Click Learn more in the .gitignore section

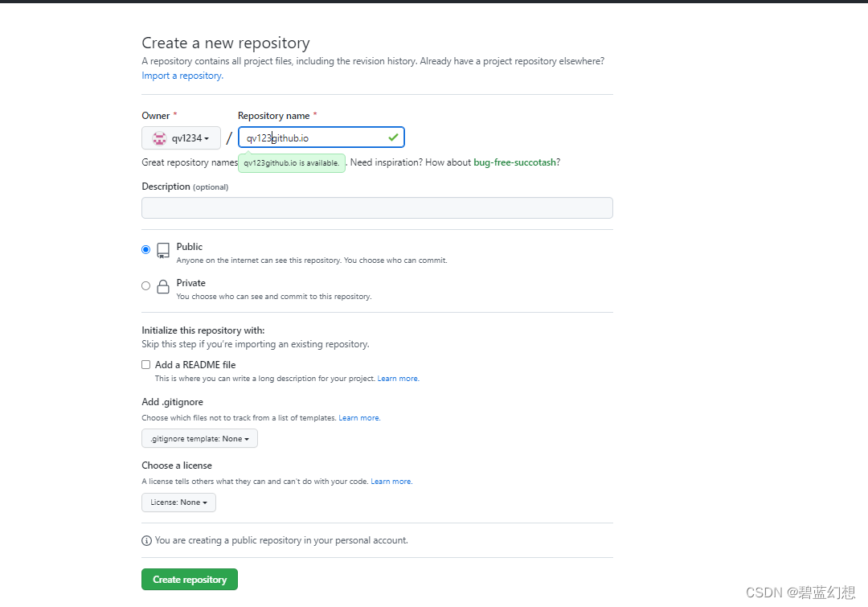point(358,417)
